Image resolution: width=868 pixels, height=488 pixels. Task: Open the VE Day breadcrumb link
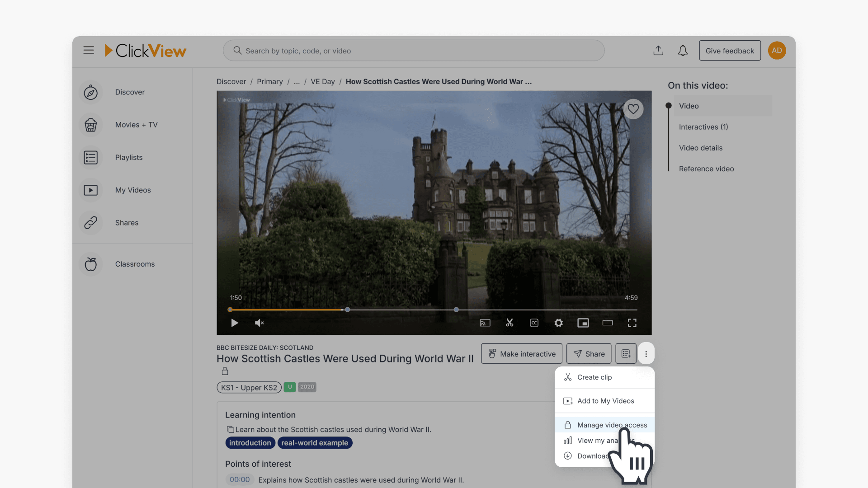pyautogui.click(x=322, y=82)
